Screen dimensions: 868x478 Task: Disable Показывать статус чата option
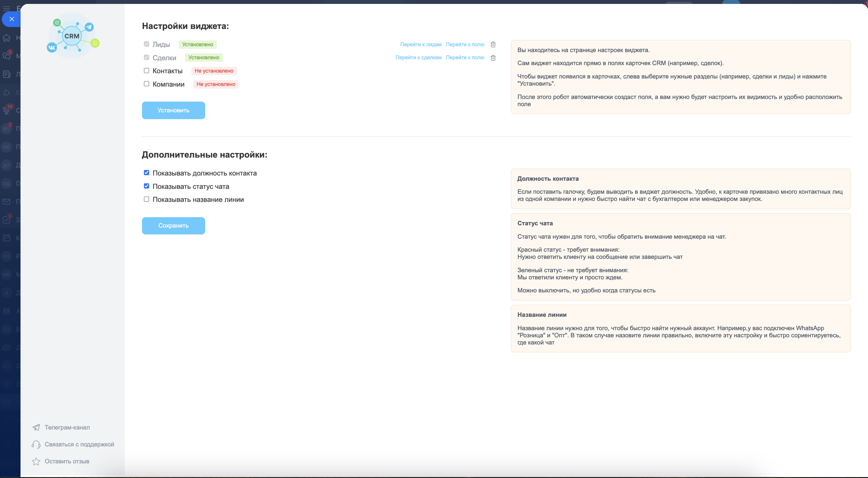(146, 186)
